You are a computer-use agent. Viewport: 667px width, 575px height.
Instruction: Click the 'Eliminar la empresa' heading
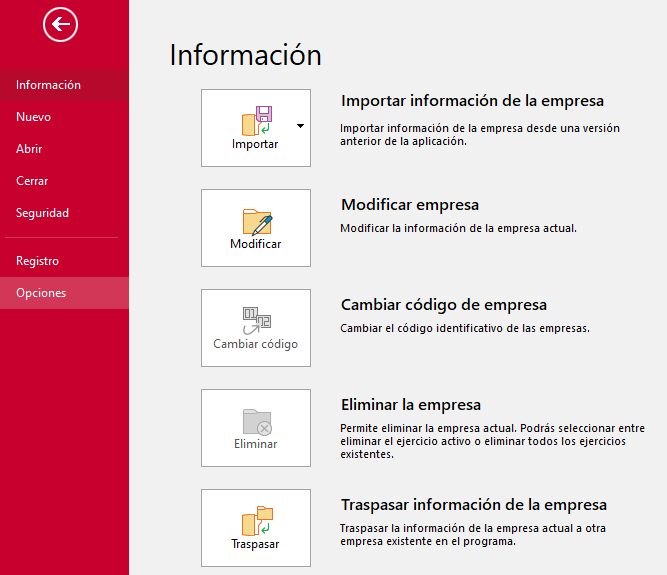point(411,405)
